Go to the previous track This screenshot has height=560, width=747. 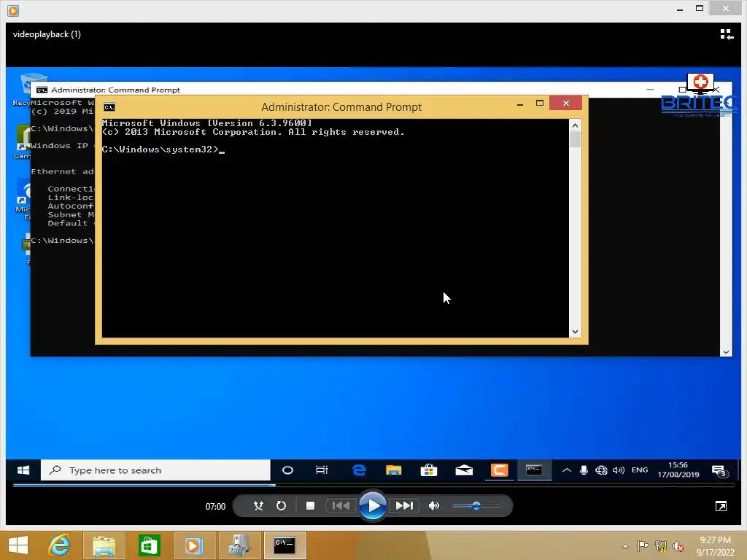click(x=341, y=506)
